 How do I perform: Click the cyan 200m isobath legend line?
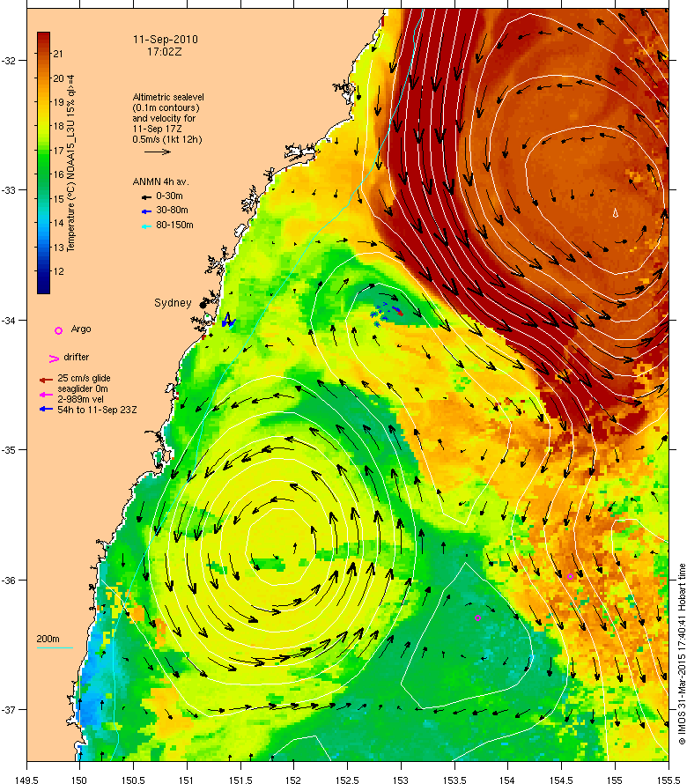click(55, 648)
